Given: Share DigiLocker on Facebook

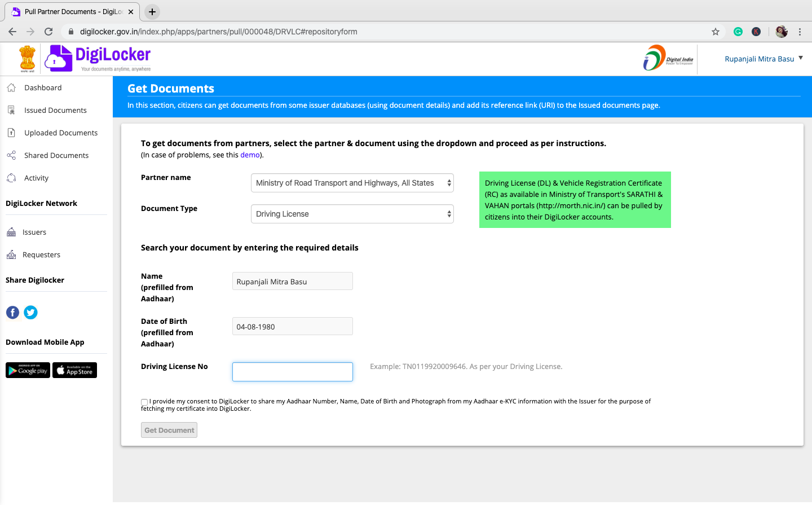Looking at the screenshot, I should tap(12, 312).
